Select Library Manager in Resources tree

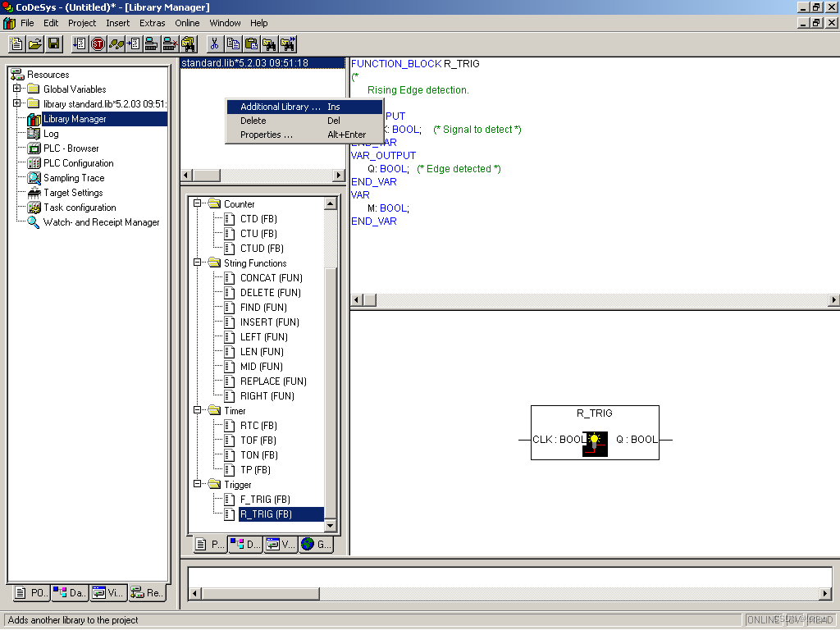click(75, 119)
